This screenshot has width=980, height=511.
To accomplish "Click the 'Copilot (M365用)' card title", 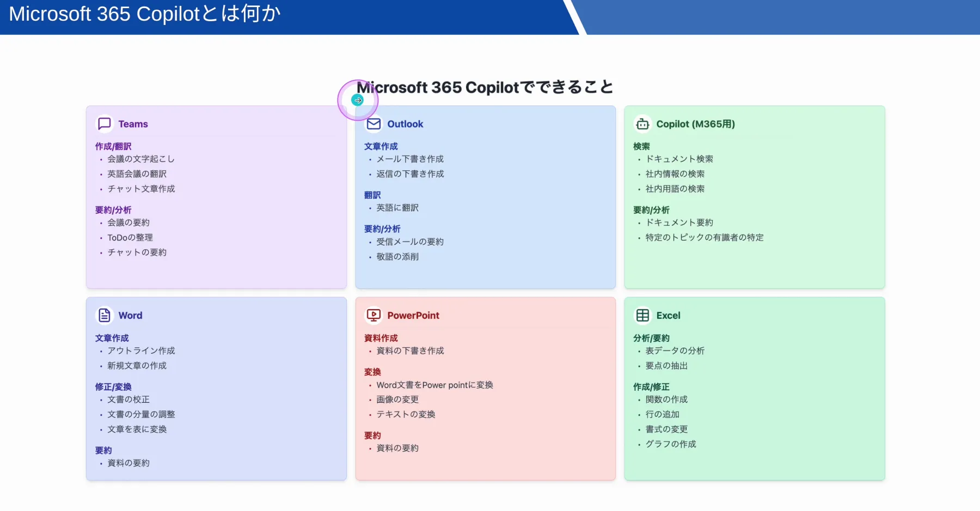I will [x=696, y=124].
